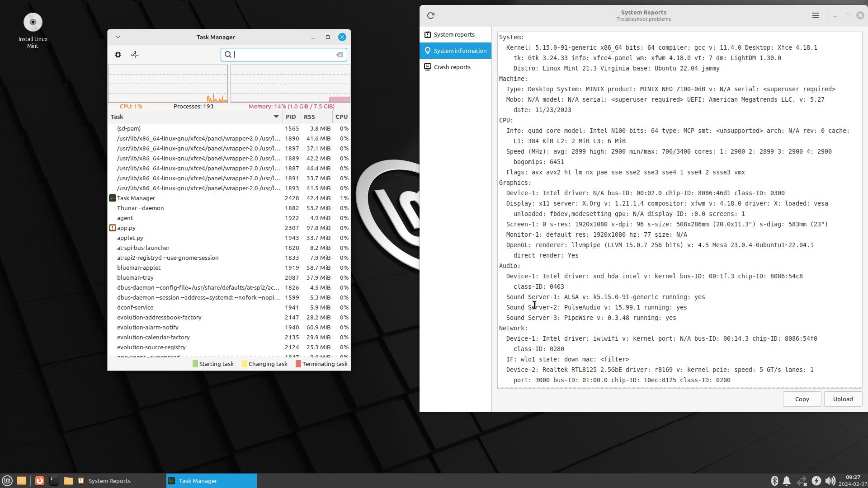Click the volume speaker tray icon
This screenshot has height=488, width=868.
[830, 481]
